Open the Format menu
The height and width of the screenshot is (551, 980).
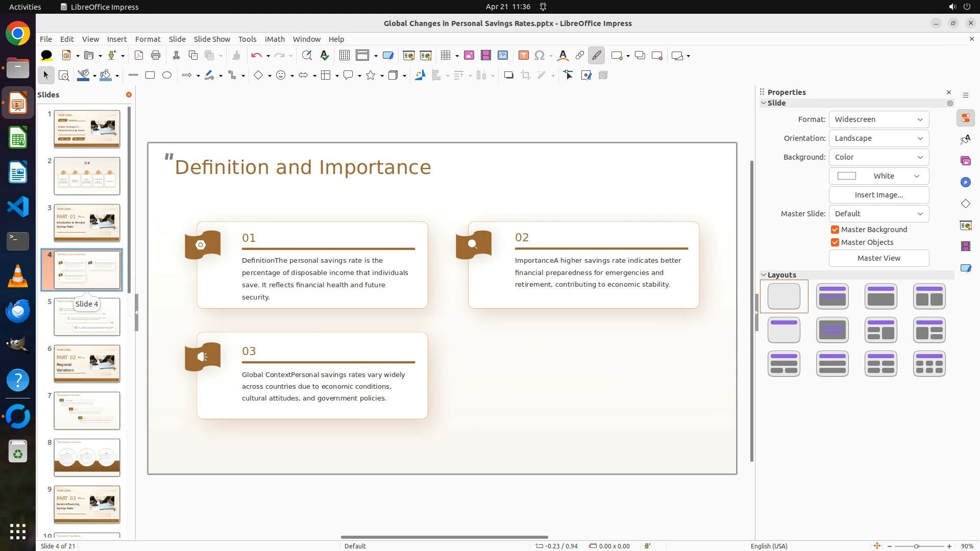pyautogui.click(x=148, y=39)
